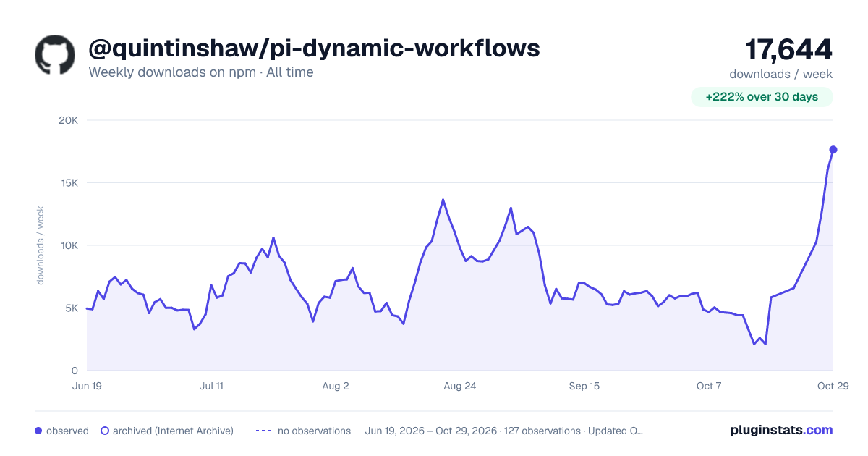The height and width of the screenshot is (456, 868).
Task: Click the Aug 24 x-axis label
Action: (x=460, y=386)
